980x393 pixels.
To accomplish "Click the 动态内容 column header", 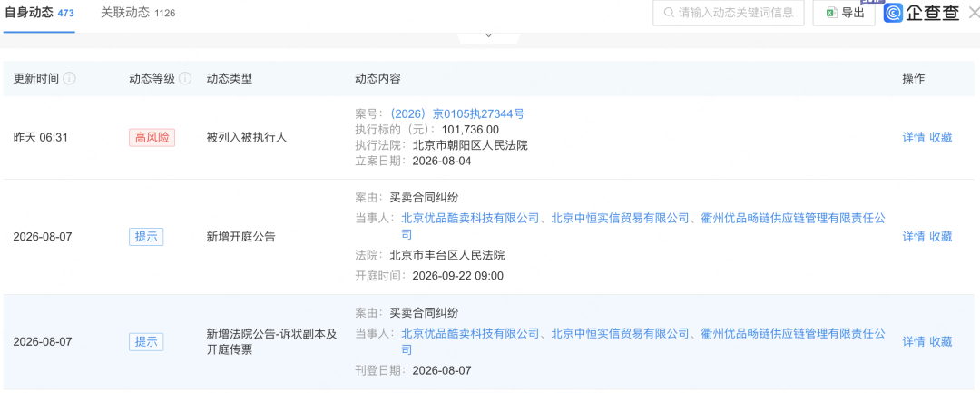I will (378, 79).
